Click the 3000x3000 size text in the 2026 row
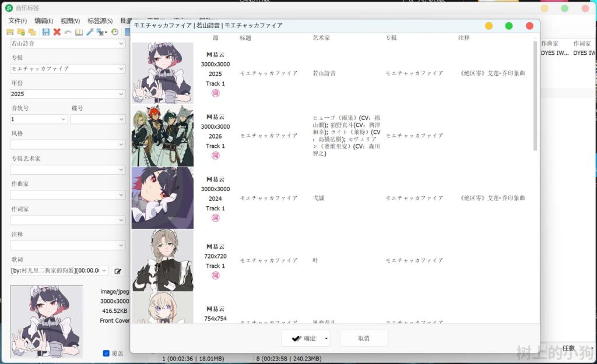This screenshot has width=597, height=364. [x=216, y=126]
